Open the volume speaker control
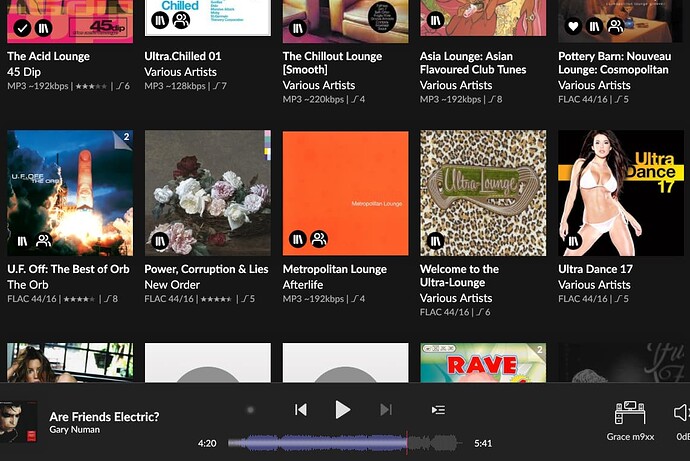The height and width of the screenshot is (461, 690). coord(682,413)
